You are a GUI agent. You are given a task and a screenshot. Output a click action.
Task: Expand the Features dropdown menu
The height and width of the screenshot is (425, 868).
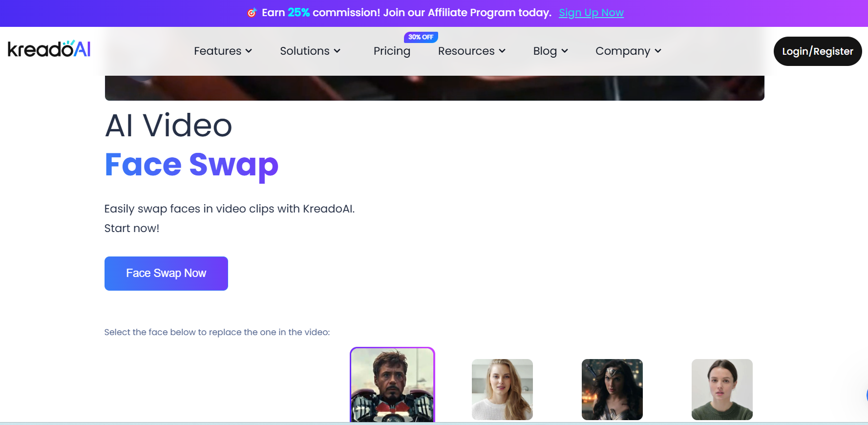tap(223, 51)
